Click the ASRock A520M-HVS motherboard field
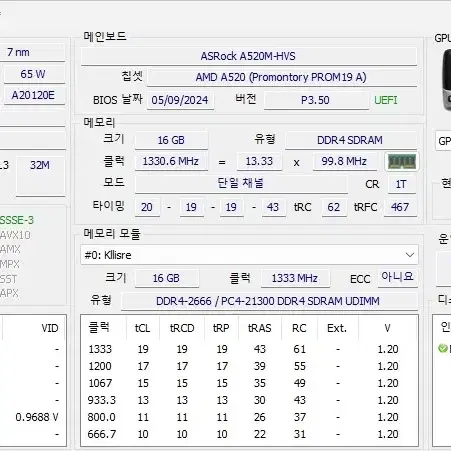Viewport: 451px width, 451px height. point(248,56)
